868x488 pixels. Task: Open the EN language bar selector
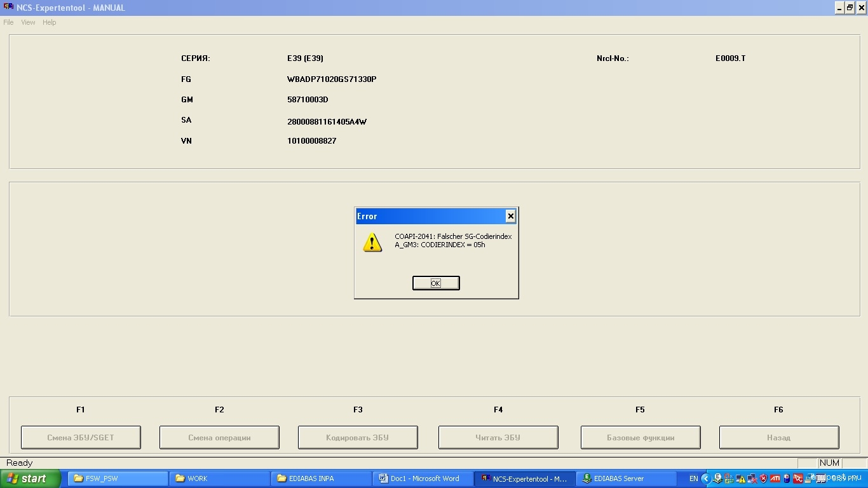[x=693, y=478]
